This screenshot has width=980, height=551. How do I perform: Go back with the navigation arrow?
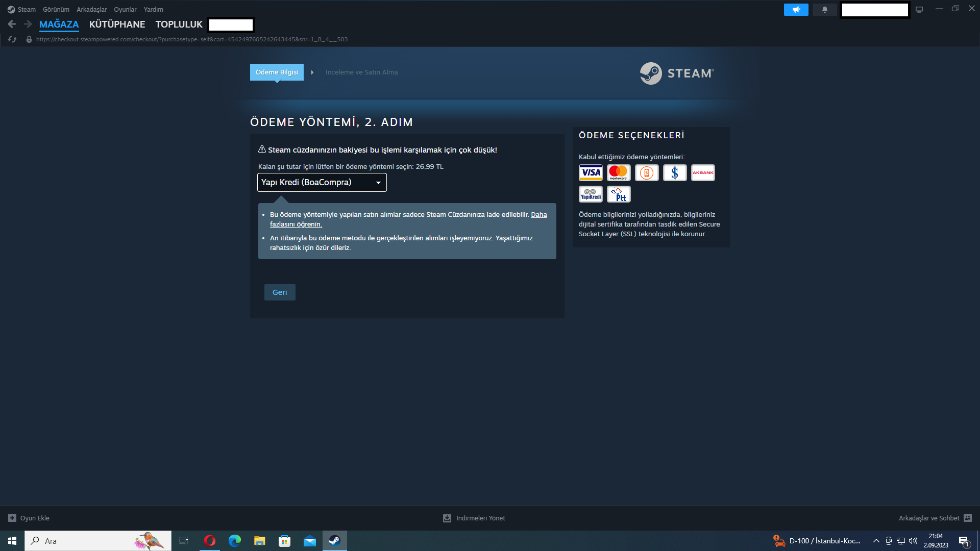point(12,24)
